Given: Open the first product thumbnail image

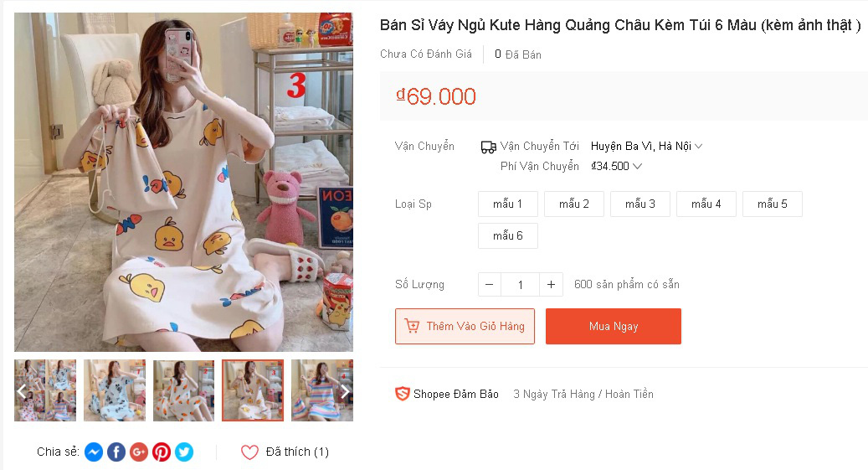Looking at the screenshot, I should coord(45,390).
